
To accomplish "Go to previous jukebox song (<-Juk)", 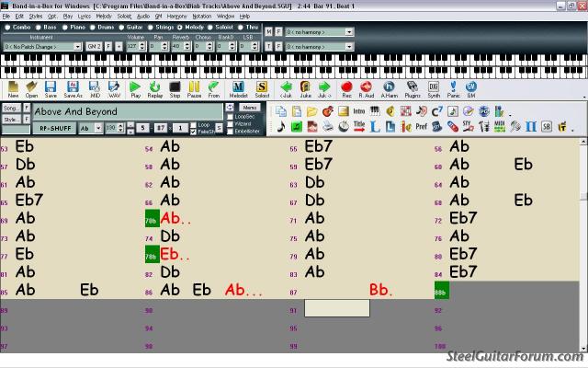I will pyautogui.click(x=286, y=89).
